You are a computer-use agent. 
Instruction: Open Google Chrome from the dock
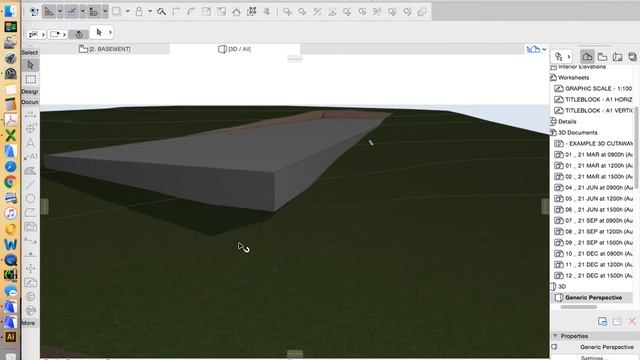(x=10, y=182)
